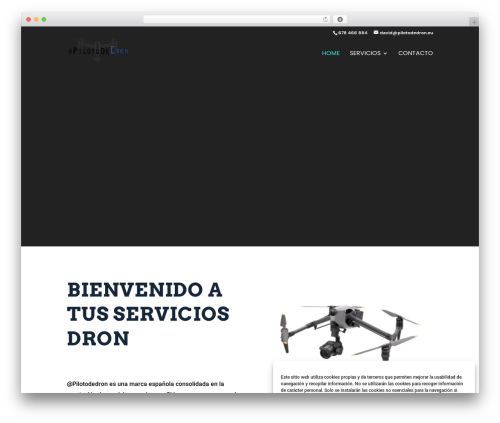Click the reload icon in address bar
The width and height of the screenshot is (500, 423).
(325, 20)
